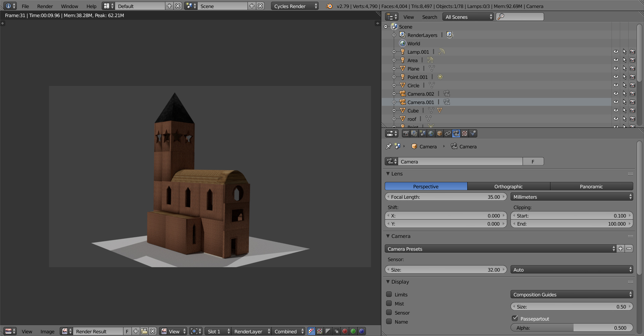The image size is (644, 336).
Task: Add a new screen layout with plus
Action: pos(169,6)
